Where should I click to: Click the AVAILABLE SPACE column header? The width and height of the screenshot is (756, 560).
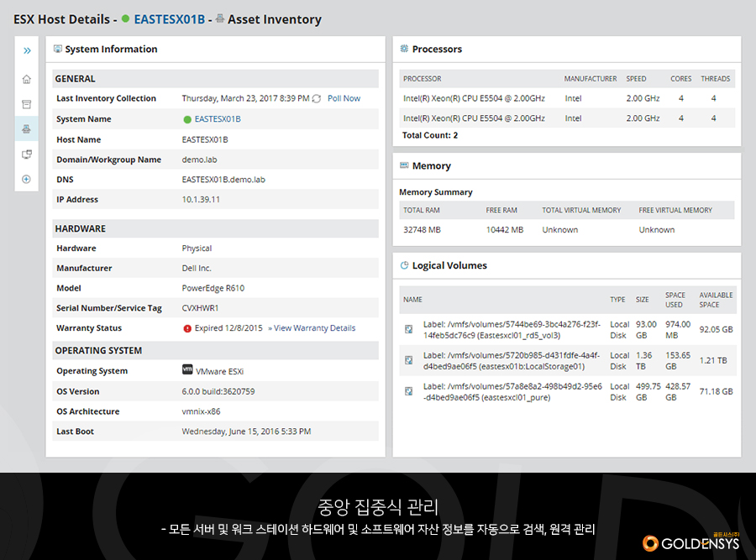(716, 300)
